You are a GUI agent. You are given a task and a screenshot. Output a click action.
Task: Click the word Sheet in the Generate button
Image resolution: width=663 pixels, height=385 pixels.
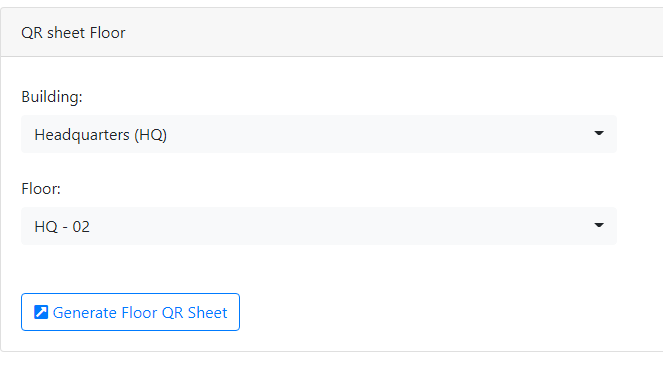[208, 313]
